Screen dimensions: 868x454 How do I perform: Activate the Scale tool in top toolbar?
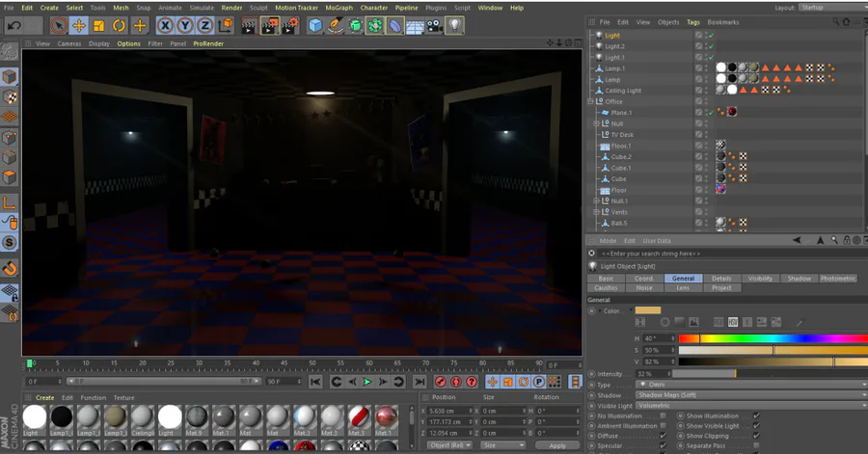pos(98,25)
